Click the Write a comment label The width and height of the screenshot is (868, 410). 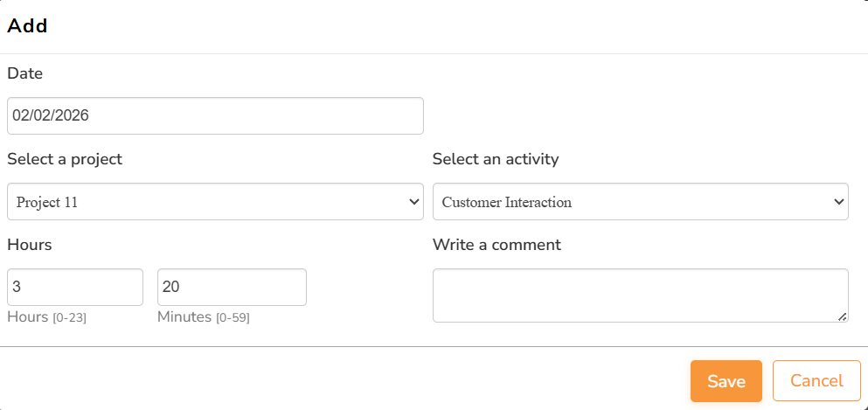(496, 245)
